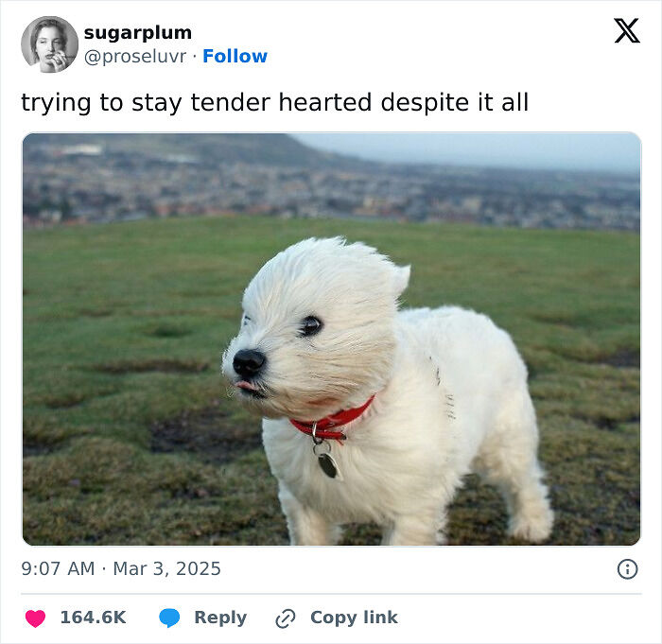
Task: Open the 9:07 AM timestamp link
Action: pos(58,569)
